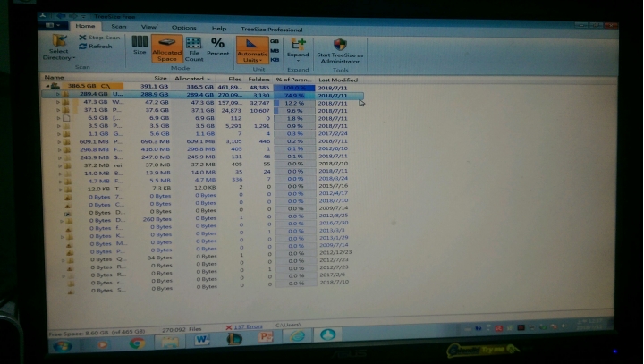Click the red X error icon
Screen dimensions: 644x364
[x=229, y=327]
